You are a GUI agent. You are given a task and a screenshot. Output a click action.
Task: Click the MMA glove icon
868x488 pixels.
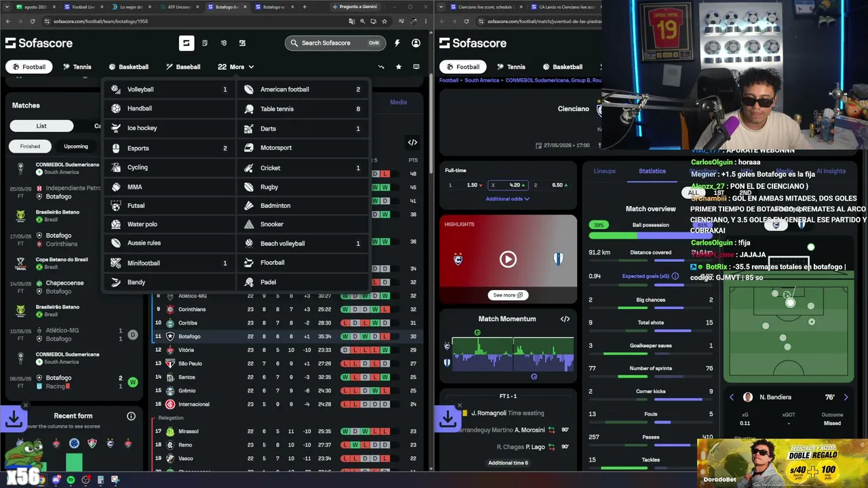coord(116,187)
